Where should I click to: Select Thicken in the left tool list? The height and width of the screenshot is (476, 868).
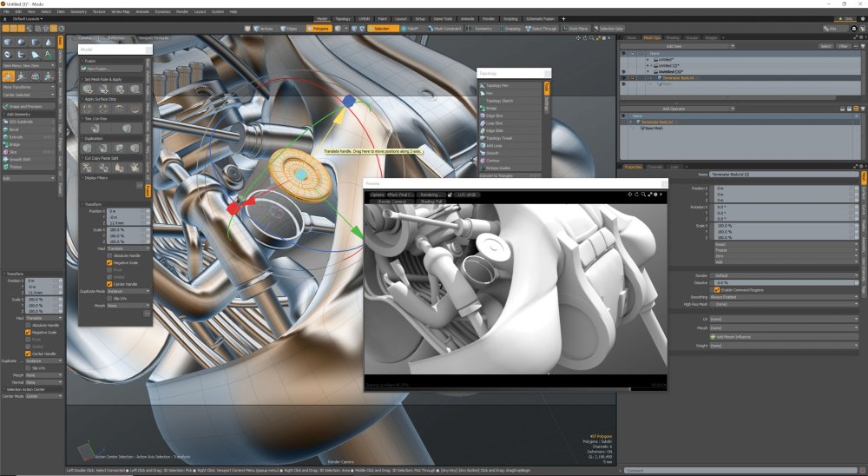[29, 166]
